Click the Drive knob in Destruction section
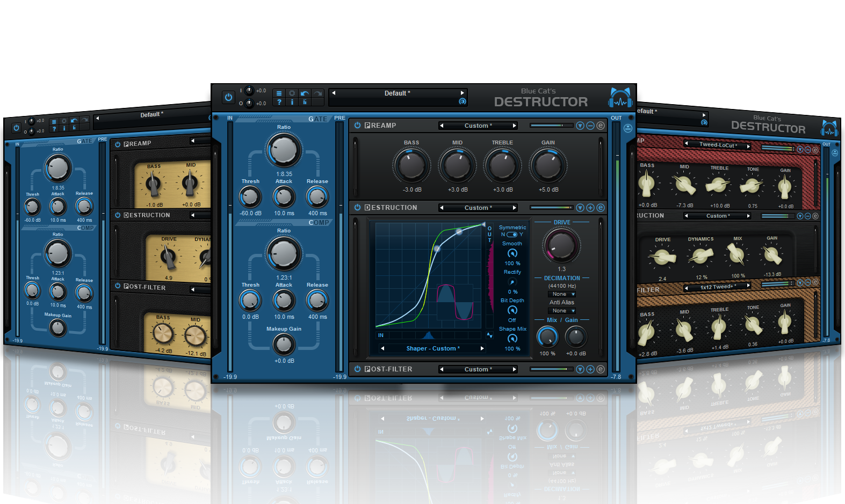The image size is (845, 504). click(561, 246)
